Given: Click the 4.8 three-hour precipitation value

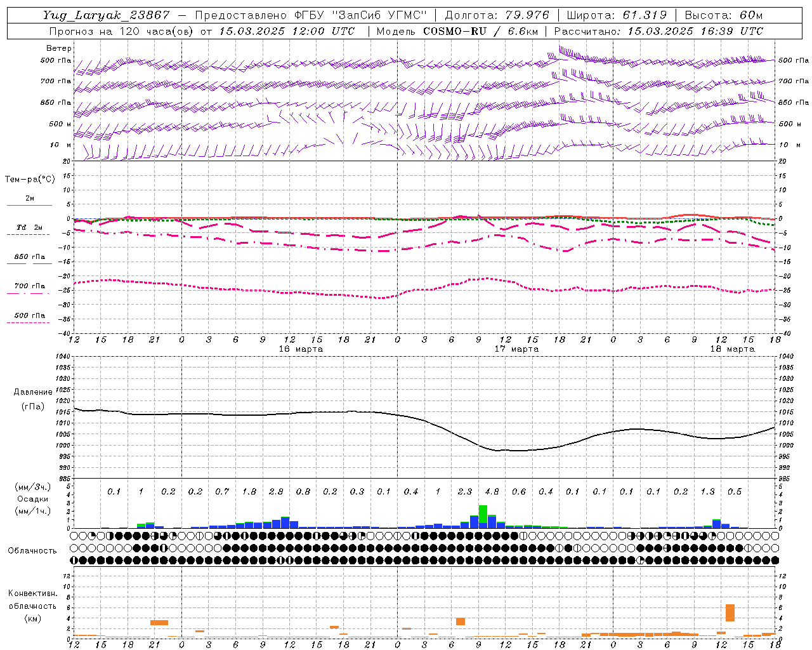Looking at the screenshot, I should [492, 491].
